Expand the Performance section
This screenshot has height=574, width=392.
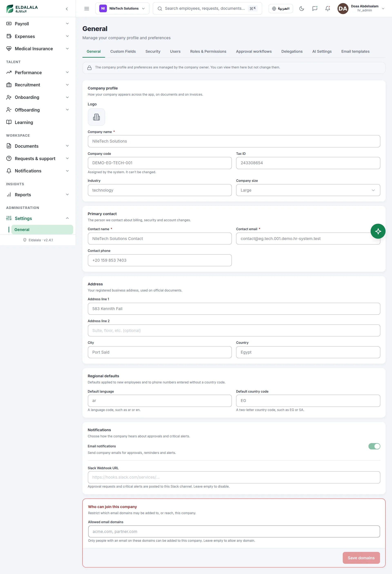(38, 72)
